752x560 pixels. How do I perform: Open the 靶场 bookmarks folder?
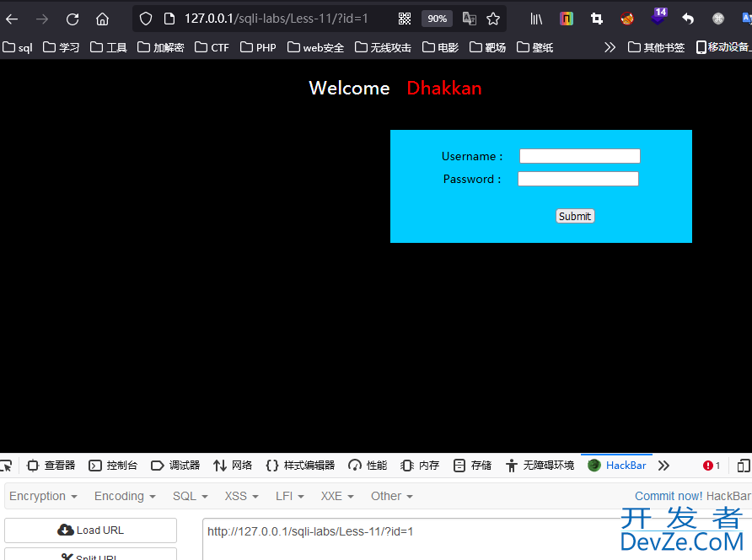point(487,47)
